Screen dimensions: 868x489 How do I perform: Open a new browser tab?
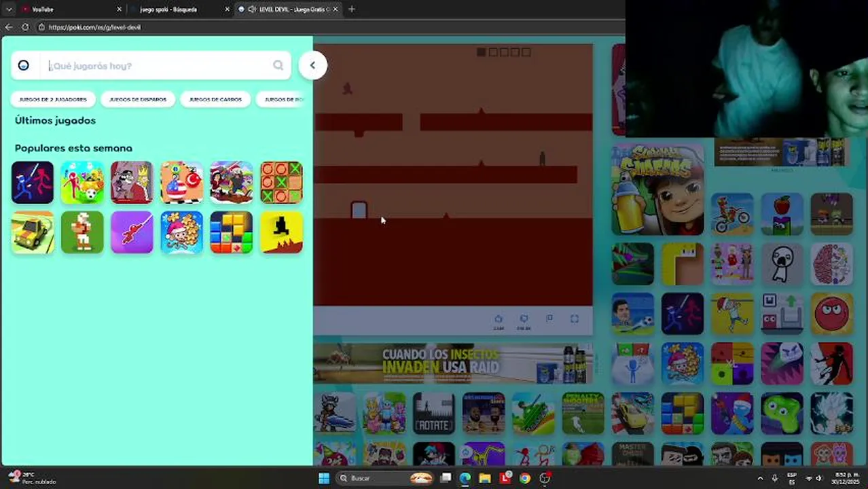pyautogui.click(x=352, y=10)
